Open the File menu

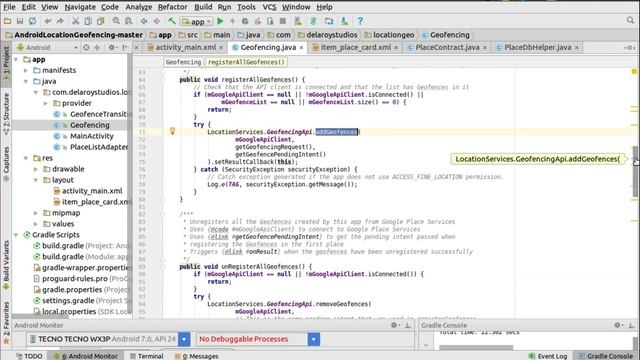9,7
